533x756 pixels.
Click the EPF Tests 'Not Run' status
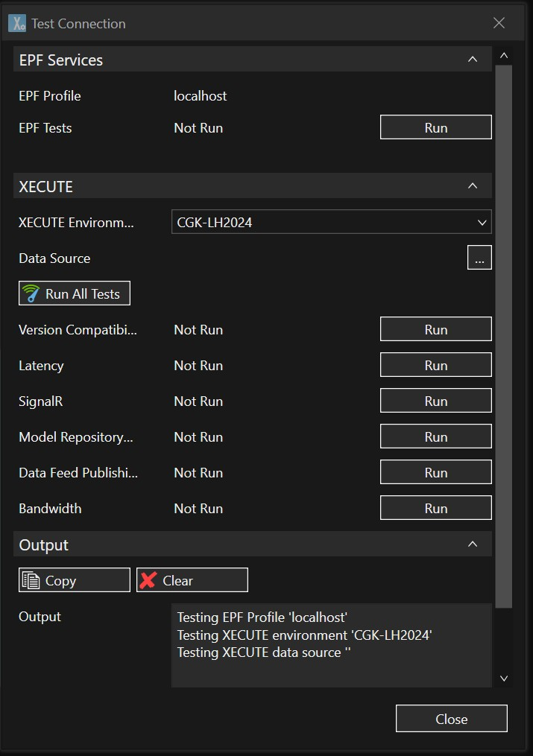pos(198,128)
